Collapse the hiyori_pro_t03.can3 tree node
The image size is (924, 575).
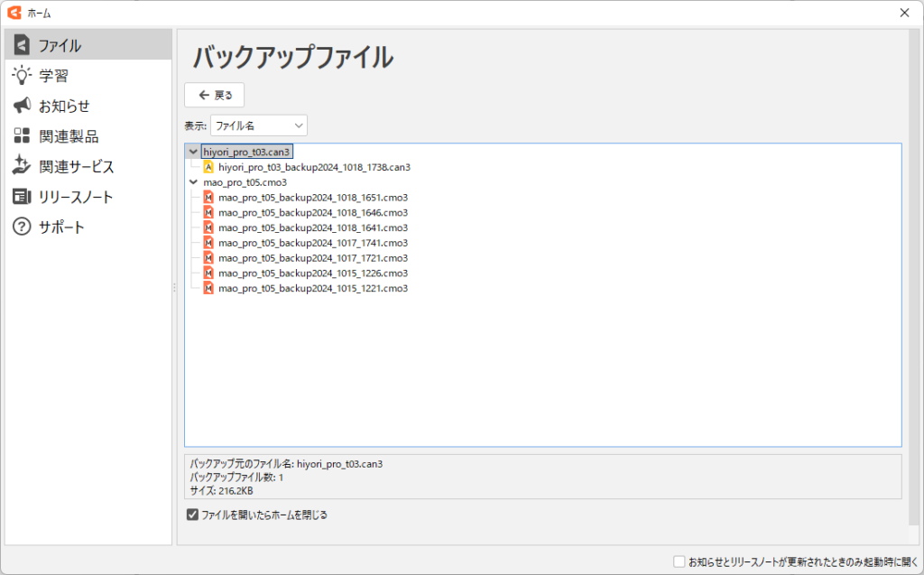[x=193, y=152]
